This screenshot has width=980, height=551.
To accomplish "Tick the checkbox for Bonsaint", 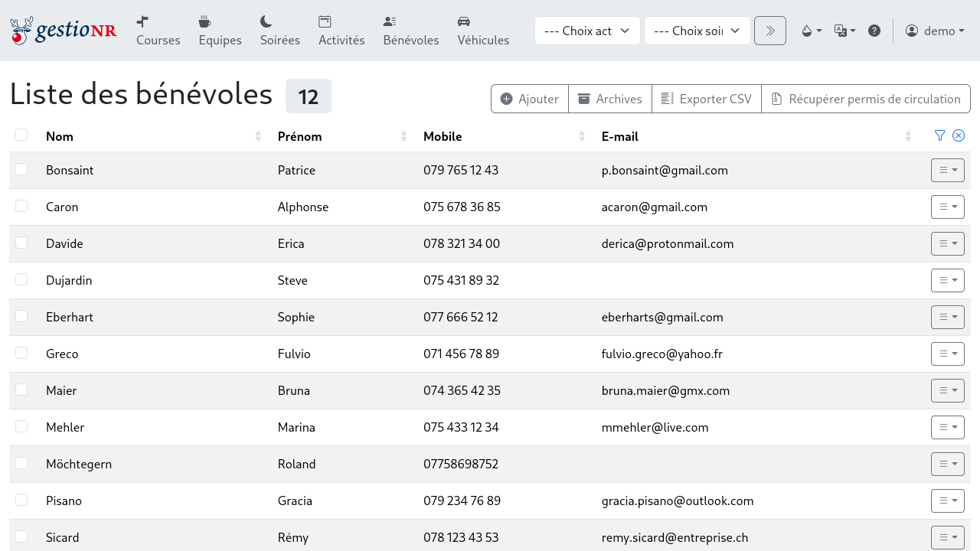I will pyautogui.click(x=21, y=169).
